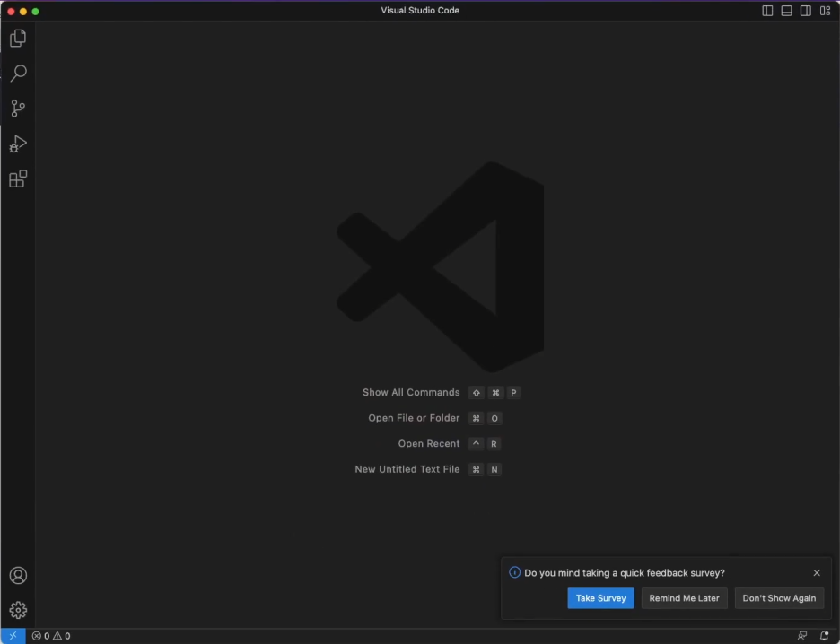Click the survey question text in notification
The height and width of the screenshot is (644, 840).
(x=624, y=573)
